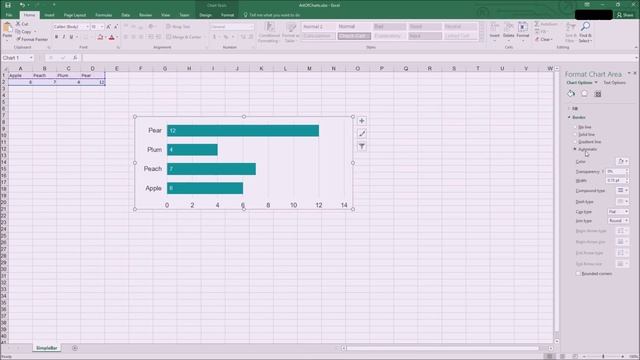Viewport: 640px width, 360px height.
Task: Open the font name dropdown
Action: click(87, 27)
